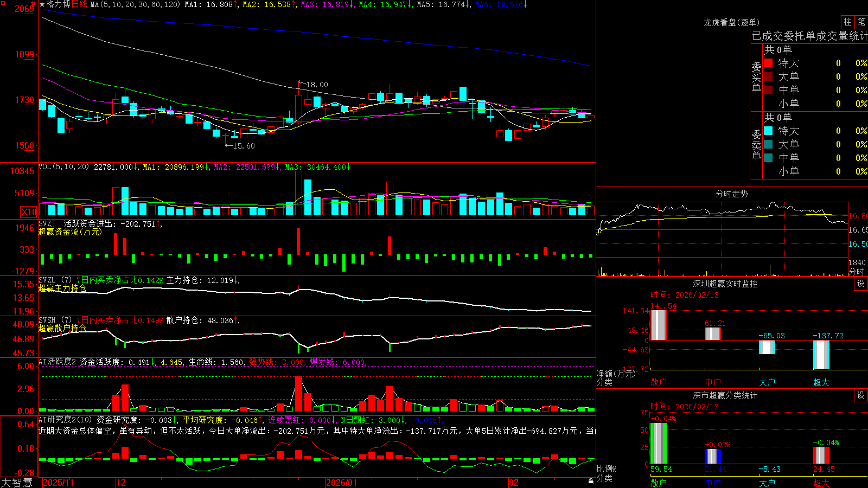Click the 超赢主力持仓 label
The width and height of the screenshot is (868, 488).
point(62,288)
